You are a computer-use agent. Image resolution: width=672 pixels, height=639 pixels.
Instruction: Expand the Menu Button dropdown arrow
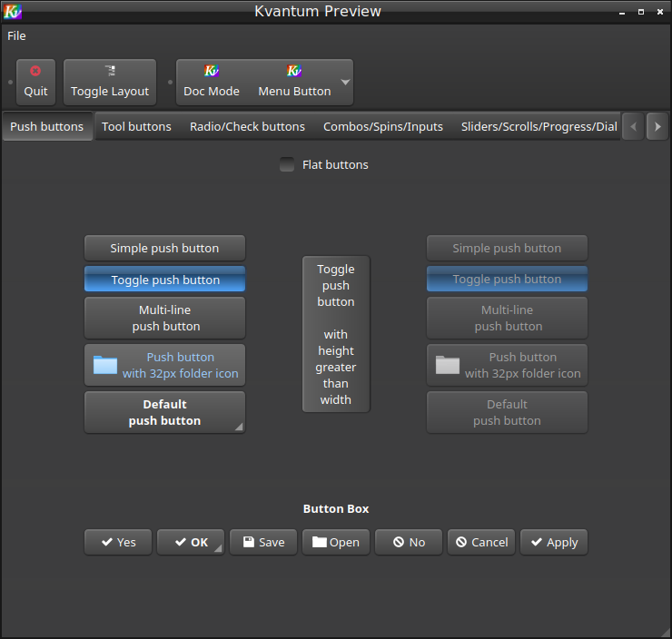tap(345, 83)
